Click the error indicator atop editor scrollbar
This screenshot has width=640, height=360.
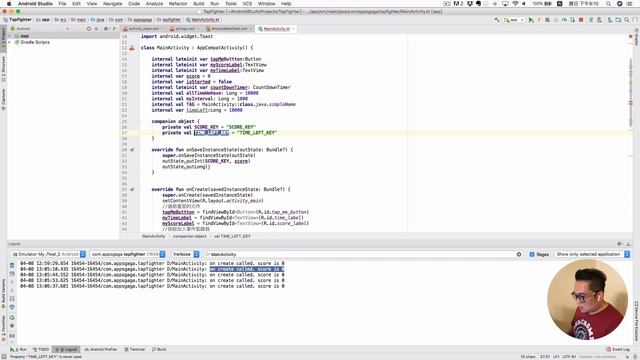click(x=631, y=36)
